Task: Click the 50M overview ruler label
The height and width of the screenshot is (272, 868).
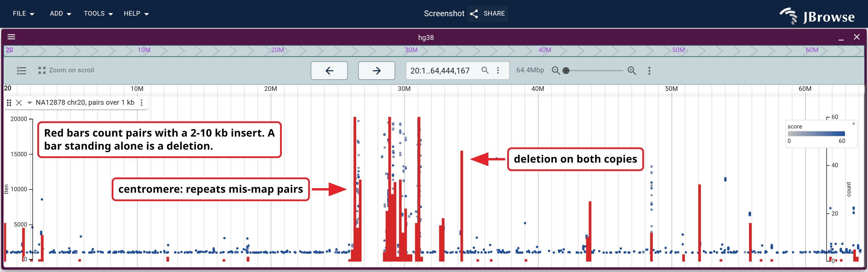Action: (x=678, y=50)
